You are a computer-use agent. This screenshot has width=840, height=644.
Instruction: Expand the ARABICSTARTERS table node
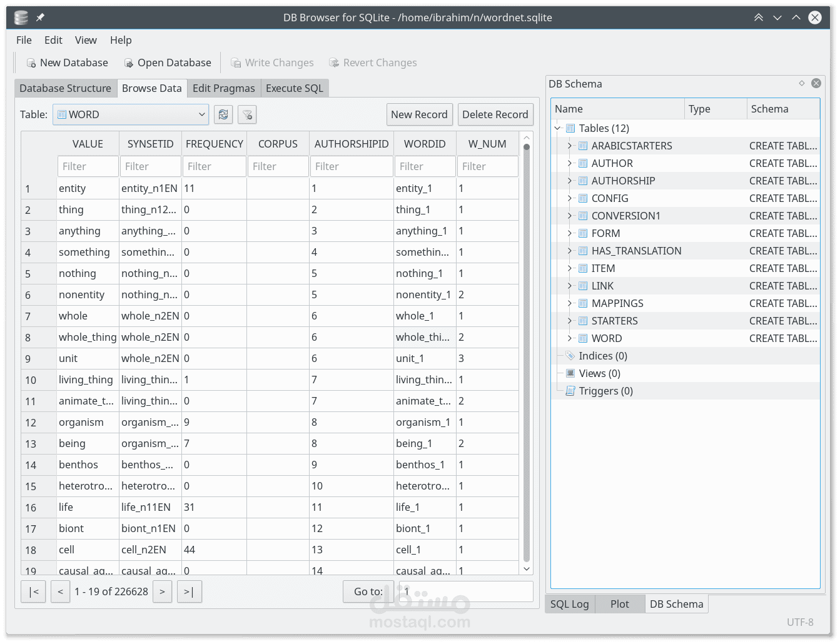coord(570,146)
